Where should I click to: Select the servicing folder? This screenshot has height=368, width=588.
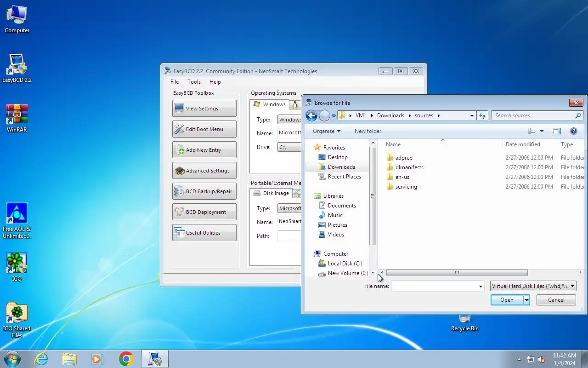pyautogui.click(x=401, y=187)
